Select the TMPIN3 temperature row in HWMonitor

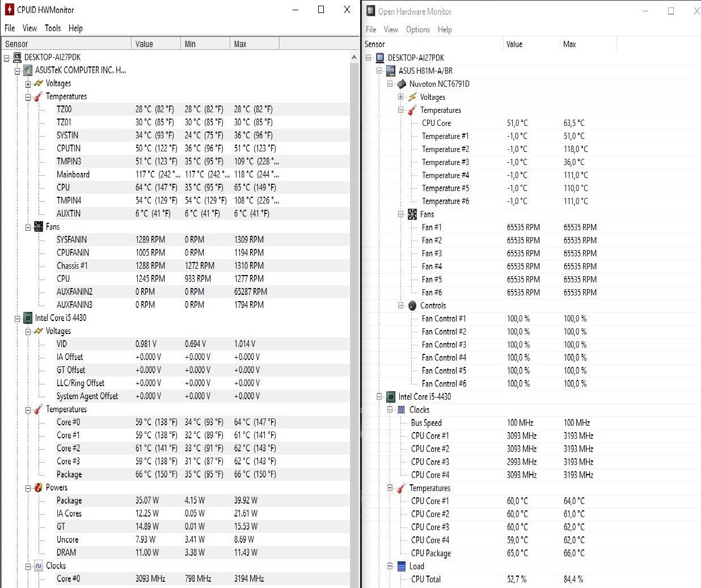pos(175,162)
